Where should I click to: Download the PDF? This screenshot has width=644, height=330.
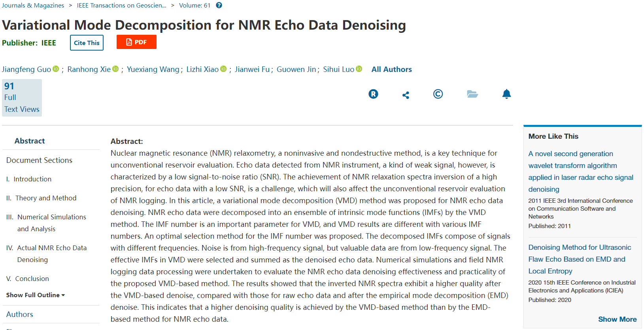point(136,42)
